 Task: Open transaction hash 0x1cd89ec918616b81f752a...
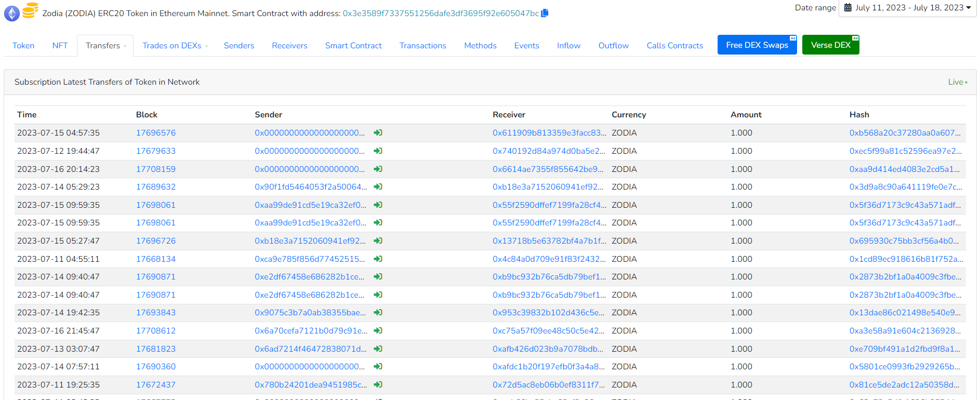click(x=906, y=259)
